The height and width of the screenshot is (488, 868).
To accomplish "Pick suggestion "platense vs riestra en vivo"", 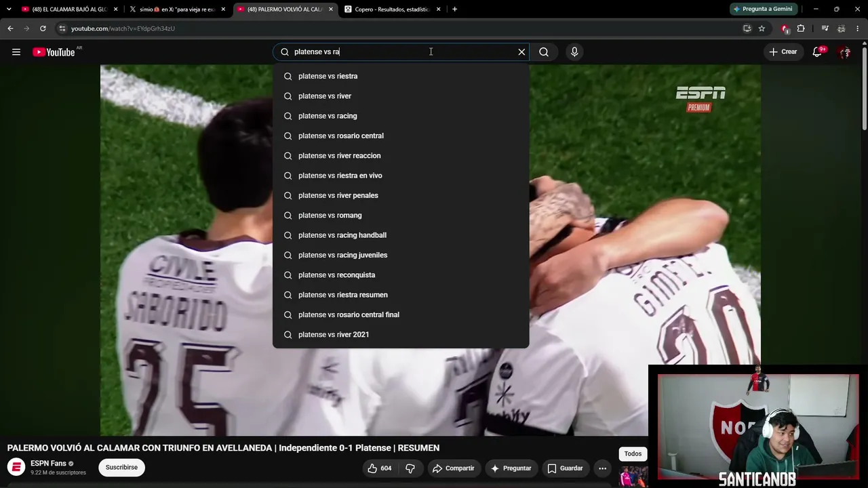I will (x=401, y=176).
